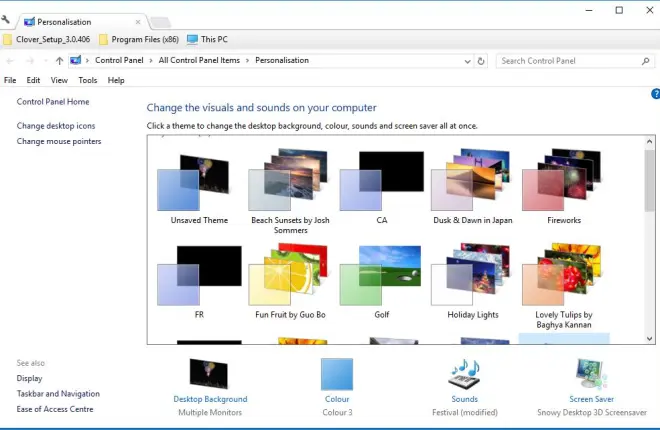The height and width of the screenshot is (430, 660).
Task: Open the Colour settings icon
Action: coord(336,374)
